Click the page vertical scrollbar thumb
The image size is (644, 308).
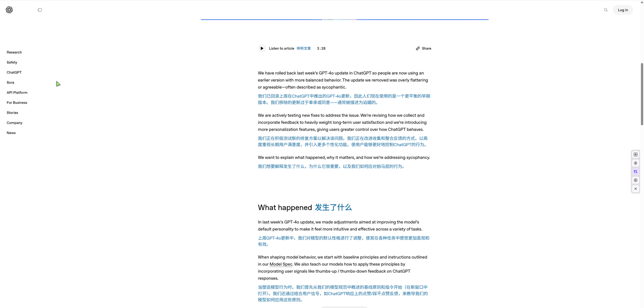642,94
